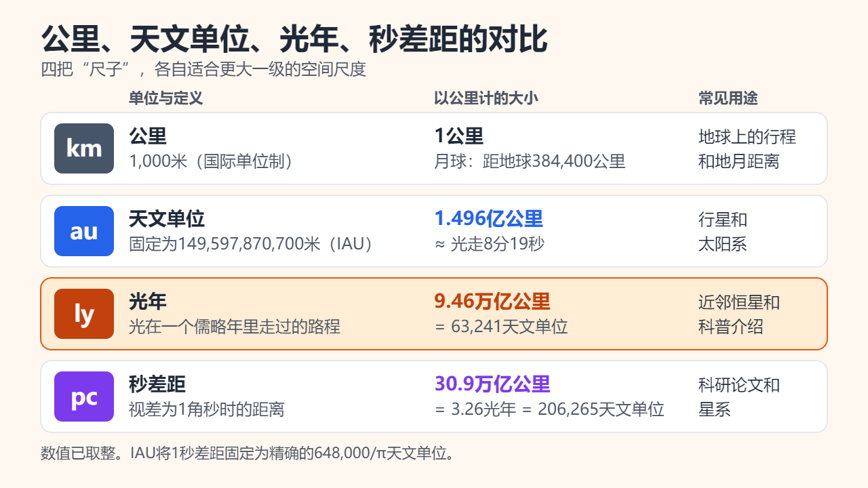Click the value 1公里
The width and height of the screenshot is (868, 488).
pos(459,136)
